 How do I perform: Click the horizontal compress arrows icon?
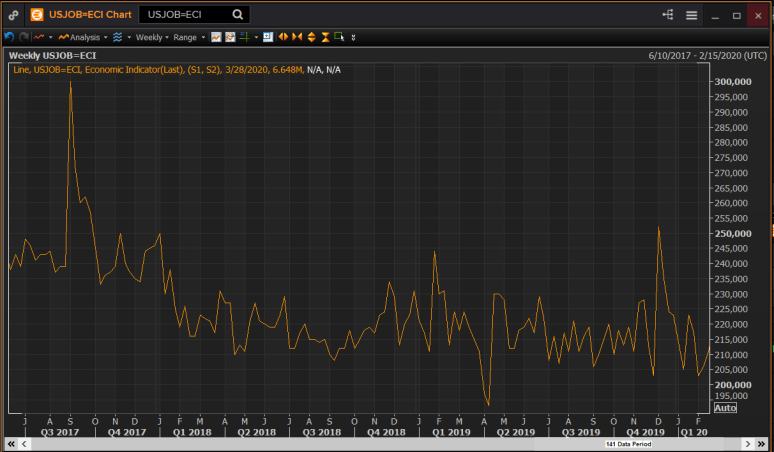[297, 37]
